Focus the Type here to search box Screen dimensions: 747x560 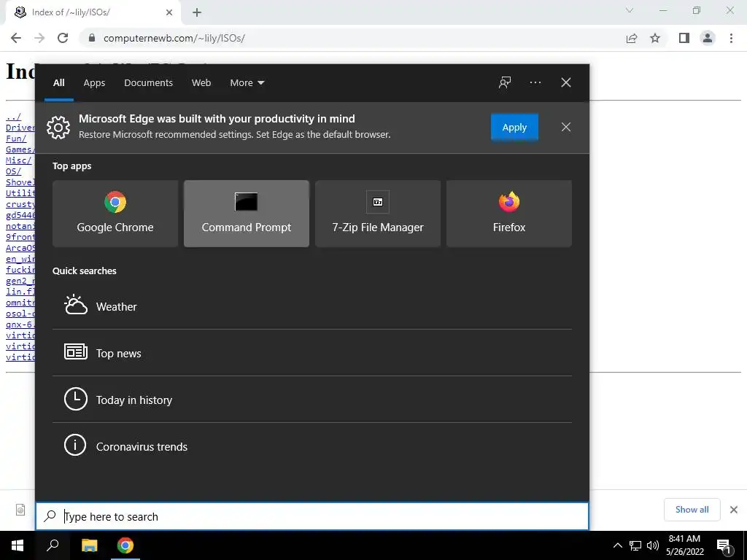312,516
